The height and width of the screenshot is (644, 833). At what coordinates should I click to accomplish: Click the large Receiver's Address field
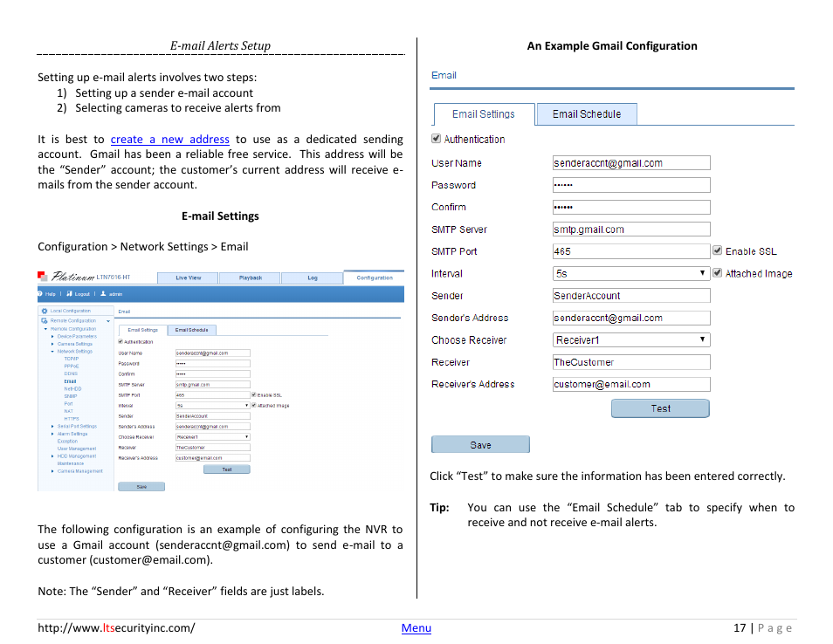(631, 384)
